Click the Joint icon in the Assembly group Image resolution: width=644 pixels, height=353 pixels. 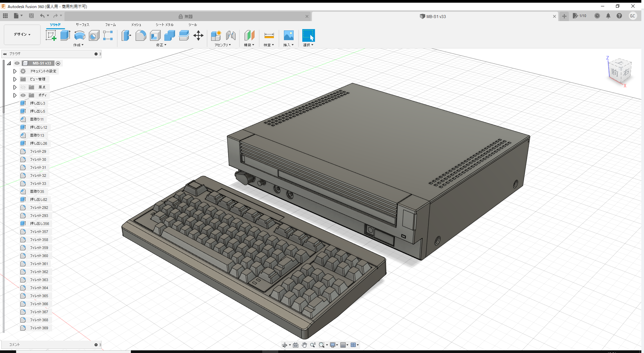tap(231, 35)
